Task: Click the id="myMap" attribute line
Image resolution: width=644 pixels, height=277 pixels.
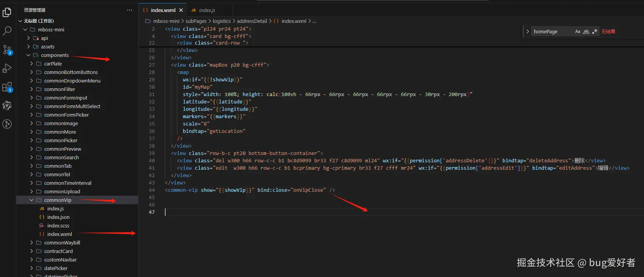Action: 197,87
